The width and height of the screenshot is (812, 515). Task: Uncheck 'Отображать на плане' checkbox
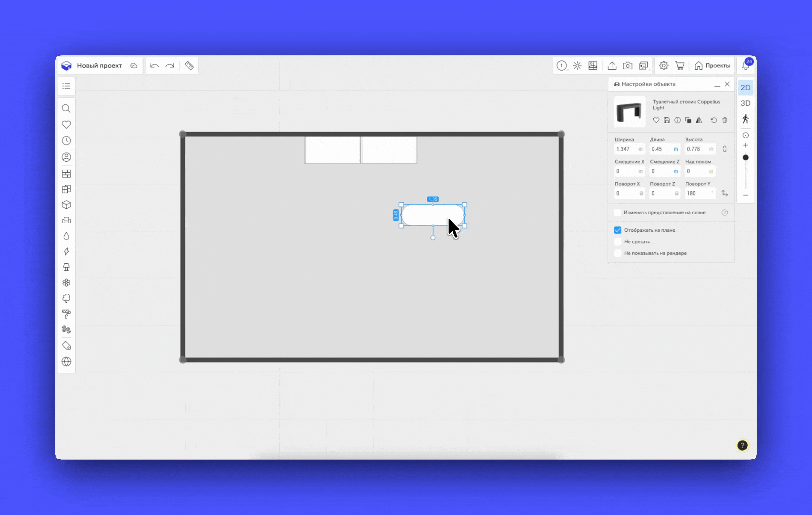618,230
